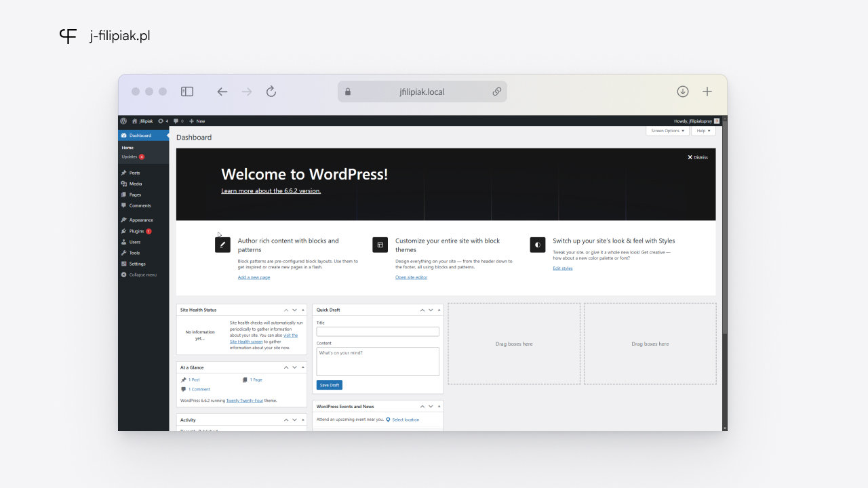Open the Users menu
The image size is (868, 488).
[x=143, y=242]
